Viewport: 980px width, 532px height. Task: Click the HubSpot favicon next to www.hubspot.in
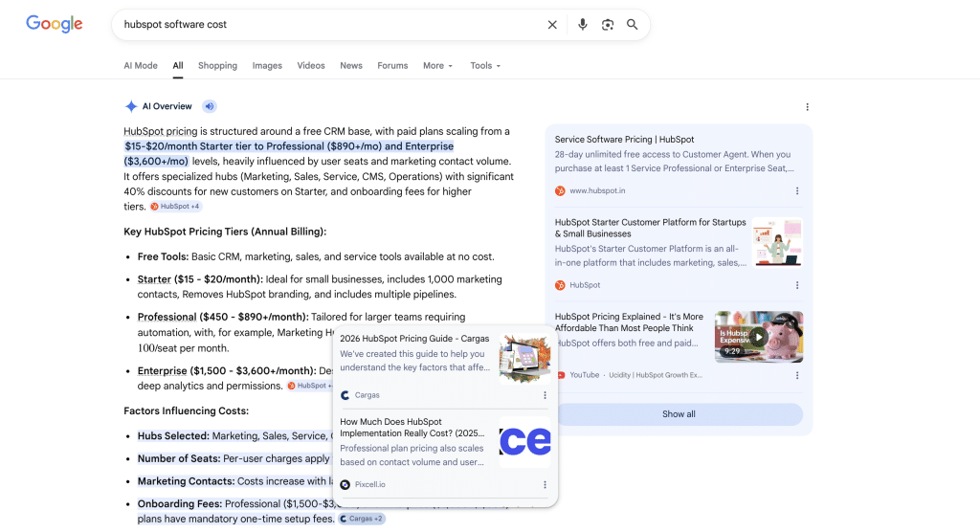560,190
